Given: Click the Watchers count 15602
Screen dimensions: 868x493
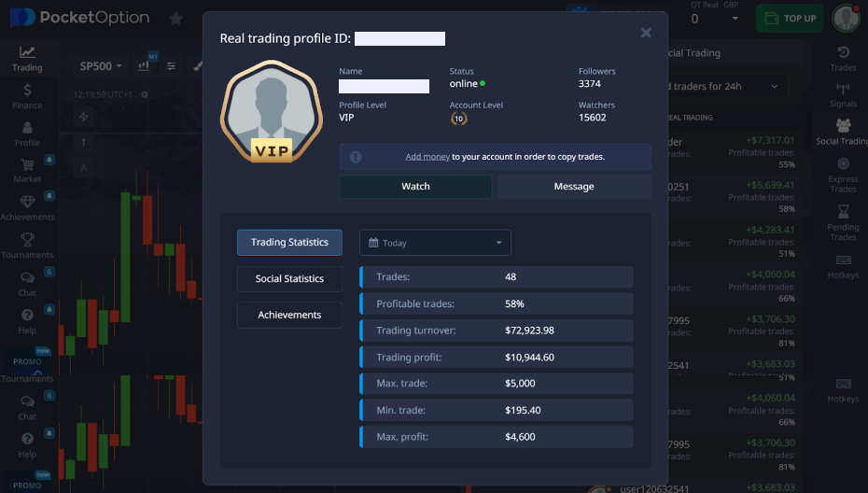Looking at the screenshot, I should click(x=593, y=118).
